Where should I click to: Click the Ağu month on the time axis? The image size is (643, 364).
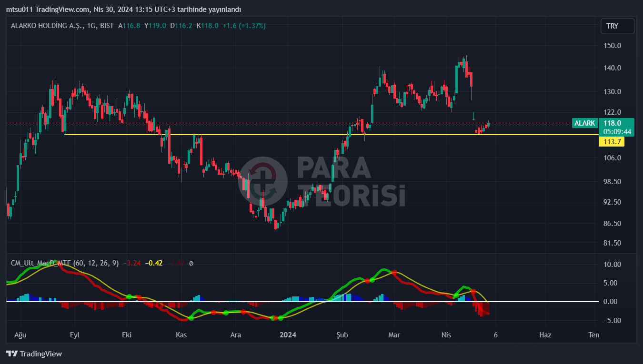click(20, 335)
